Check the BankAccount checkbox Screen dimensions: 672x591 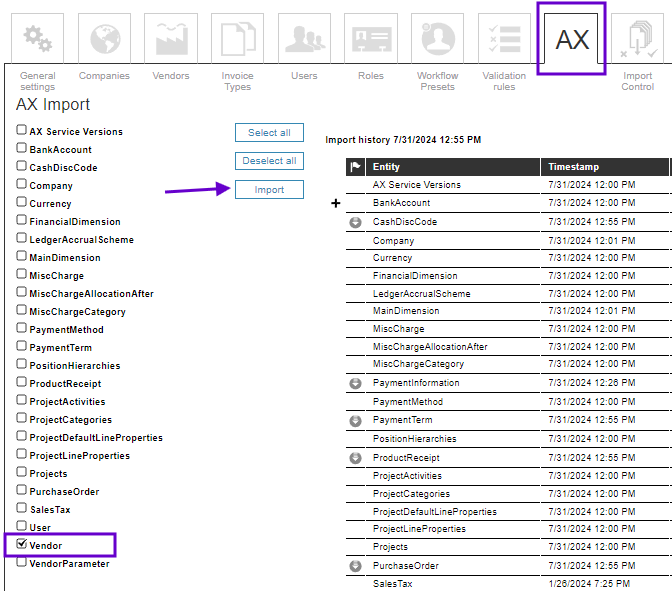(21, 147)
